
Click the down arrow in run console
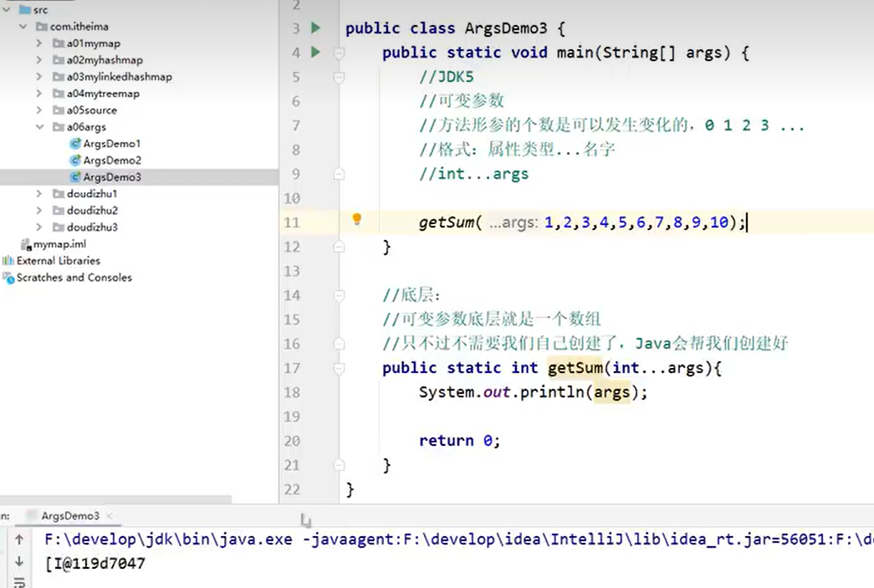(19, 561)
